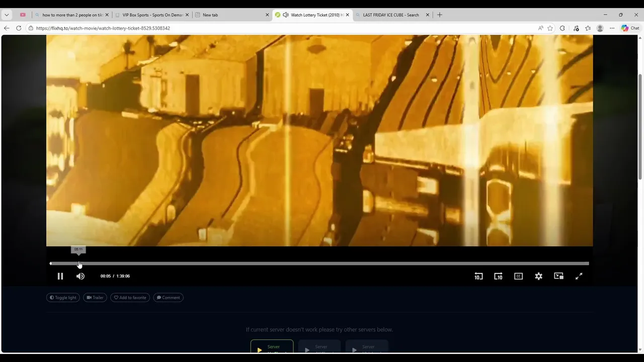Click the address bar URL
The image size is (644, 362).
(103, 28)
